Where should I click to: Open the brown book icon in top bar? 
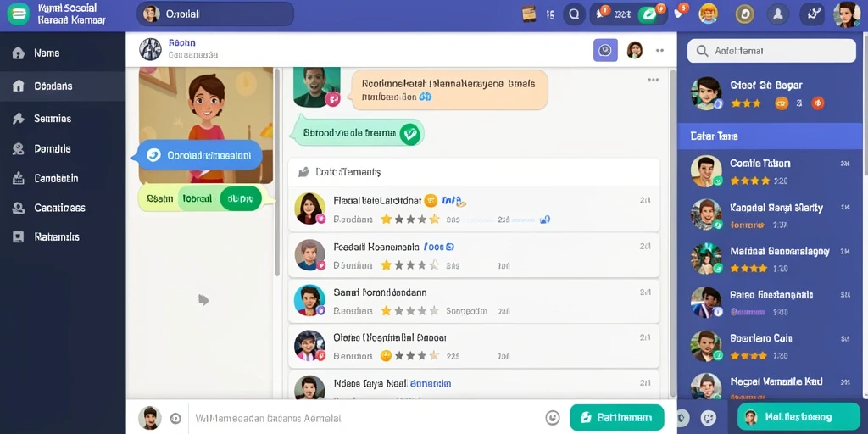tap(529, 14)
